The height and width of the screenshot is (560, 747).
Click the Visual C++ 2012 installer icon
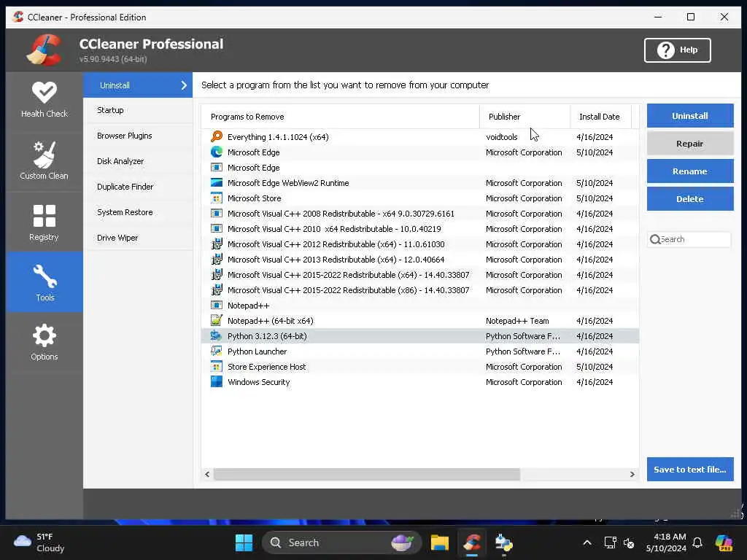point(217,244)
